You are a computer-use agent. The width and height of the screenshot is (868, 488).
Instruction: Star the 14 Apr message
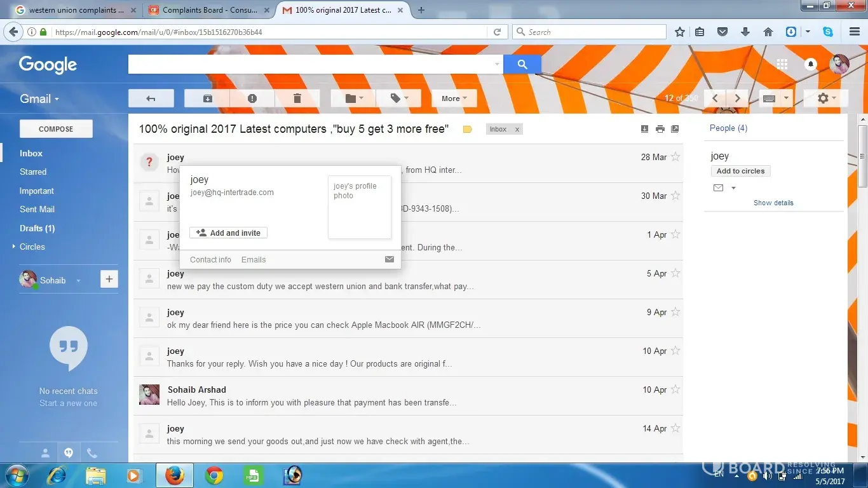tap(675, 428)
